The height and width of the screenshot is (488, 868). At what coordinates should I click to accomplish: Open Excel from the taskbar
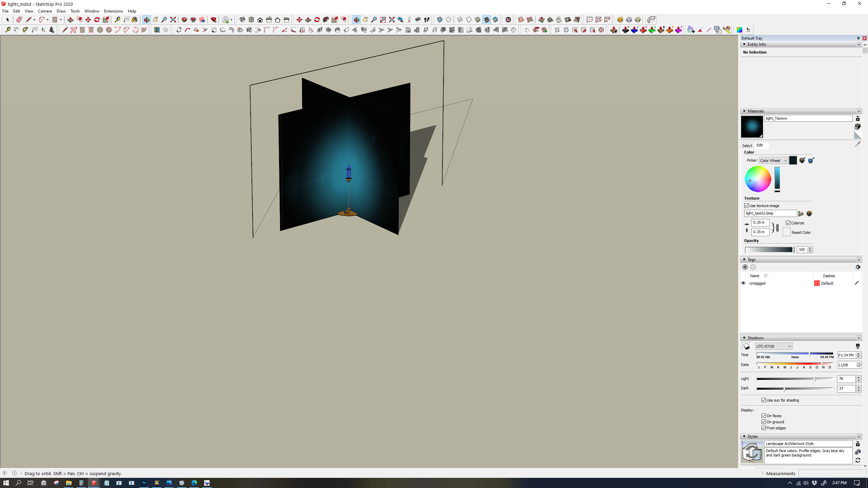pos(157,483)
